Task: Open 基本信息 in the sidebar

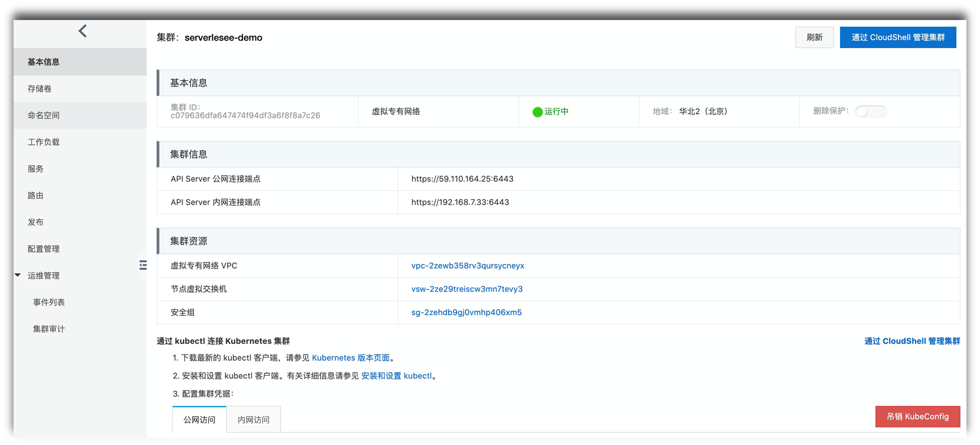Action: coord(80,62)
